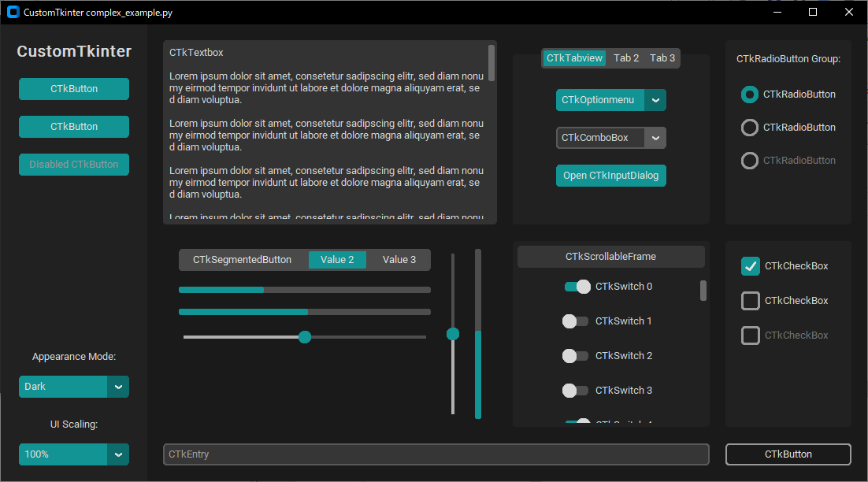This screenshot has width=868, height=482.
Task: Click the horizontal slider handle
Action: 305,337
